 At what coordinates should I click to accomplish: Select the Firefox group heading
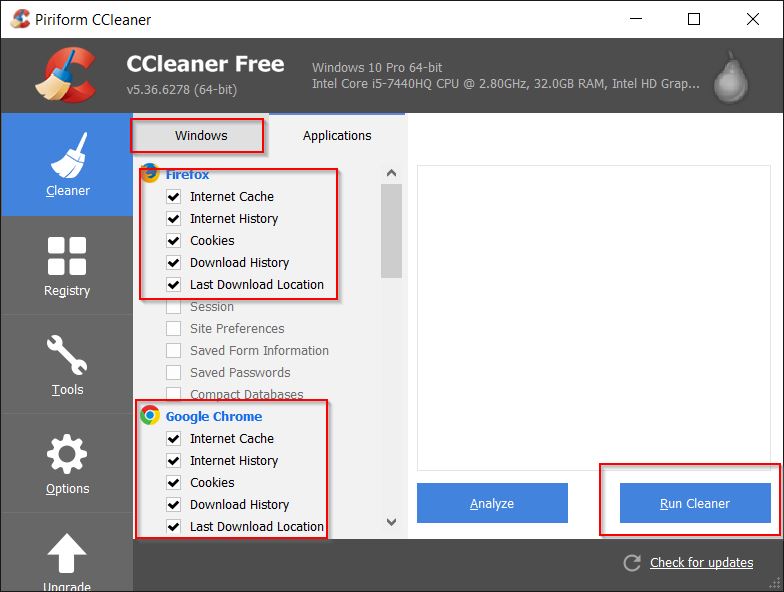click(188, 174)
